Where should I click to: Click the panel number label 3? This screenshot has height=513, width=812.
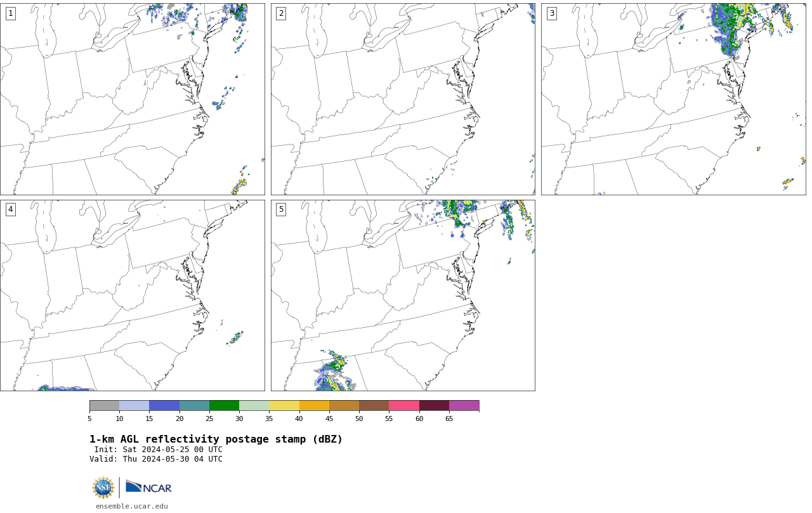pyautogui.click(x=551, y=13)
